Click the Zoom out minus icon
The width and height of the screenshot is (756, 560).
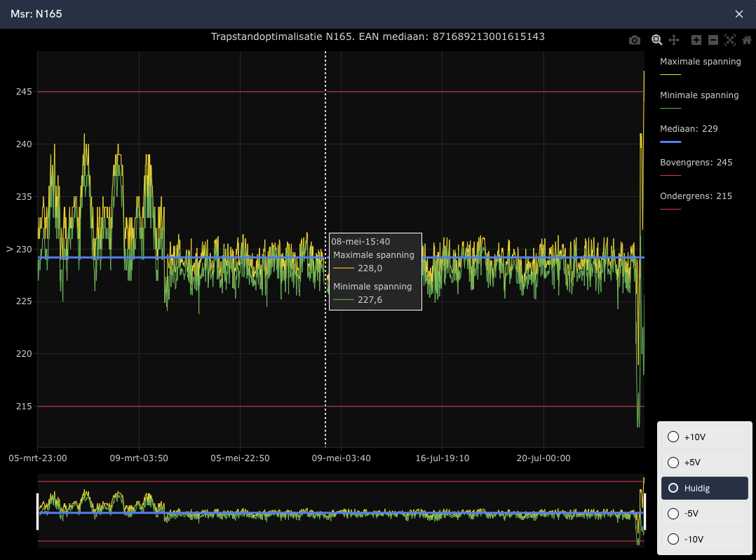pos(713,41)
